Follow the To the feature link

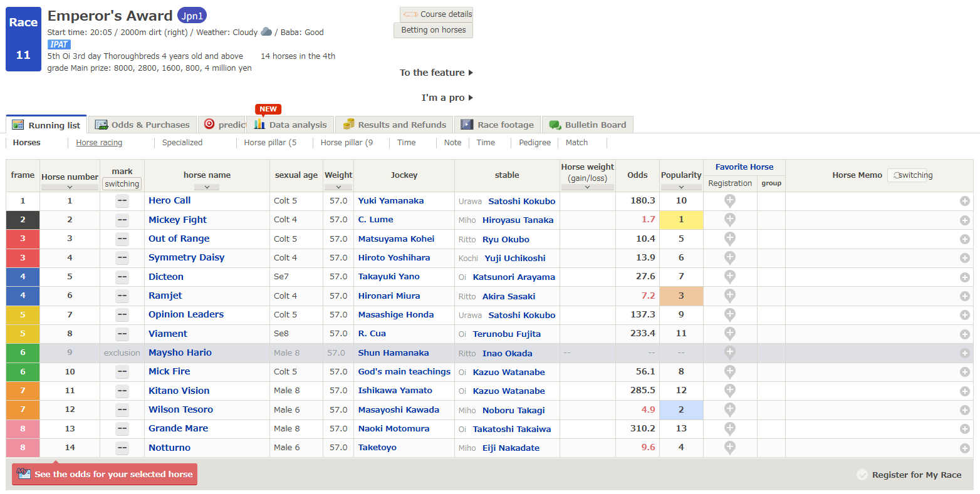436,73
